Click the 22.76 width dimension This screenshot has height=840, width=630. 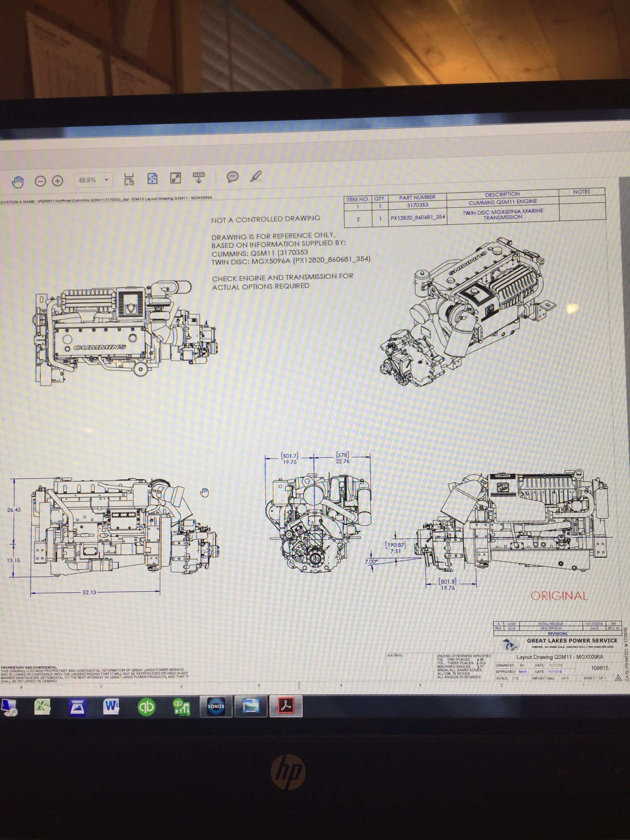pos(342,461)
